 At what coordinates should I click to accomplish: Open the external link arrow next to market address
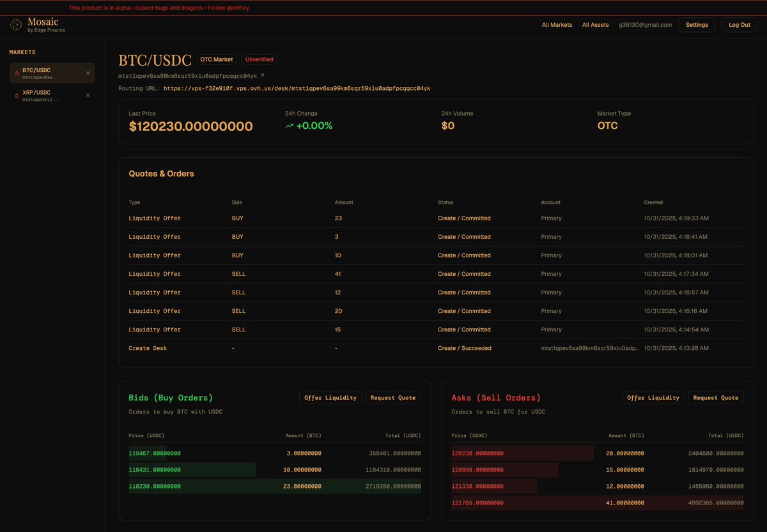(x=262, y=75)
